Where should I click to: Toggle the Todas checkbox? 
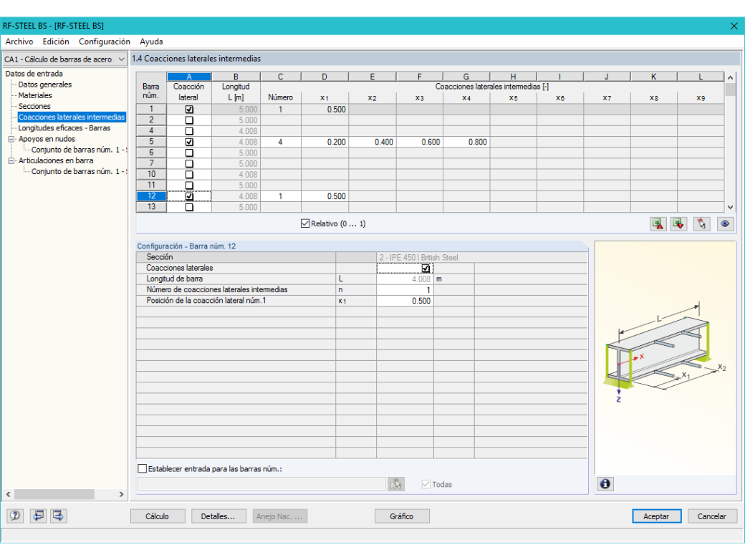[426, 484]
